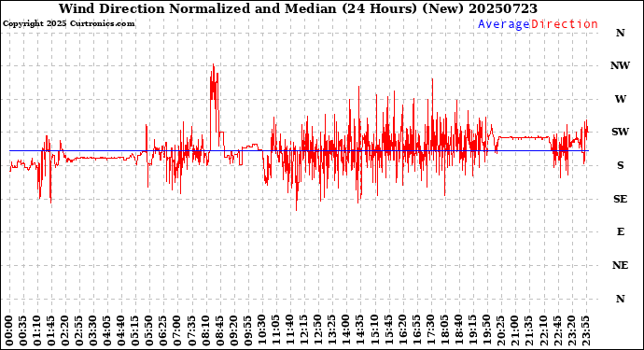Image resolution: width=644 pixels, height=350 pixels.
Task: Click the 19:15 time label
Action: coord(472,330)
